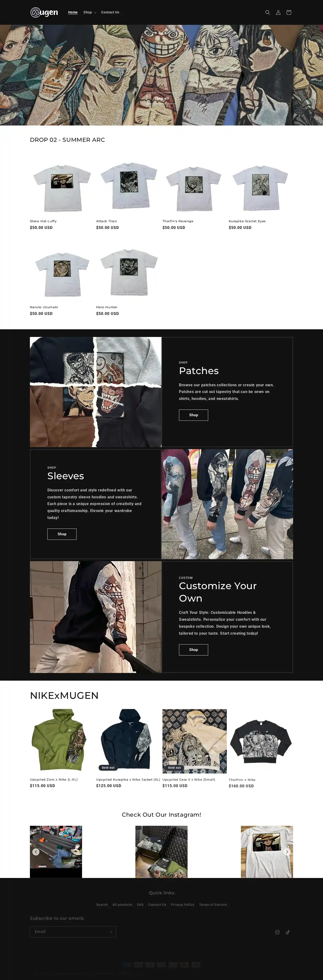Visit the Instagram social icon
The height and width of the screenshot is (980, 323).
point(277,932)
